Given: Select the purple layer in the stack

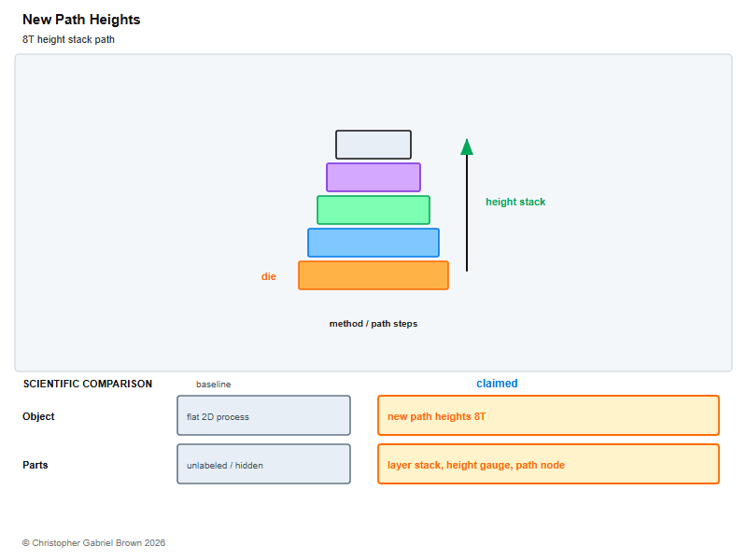Looking at the screenshot, I should coord(373,177).
